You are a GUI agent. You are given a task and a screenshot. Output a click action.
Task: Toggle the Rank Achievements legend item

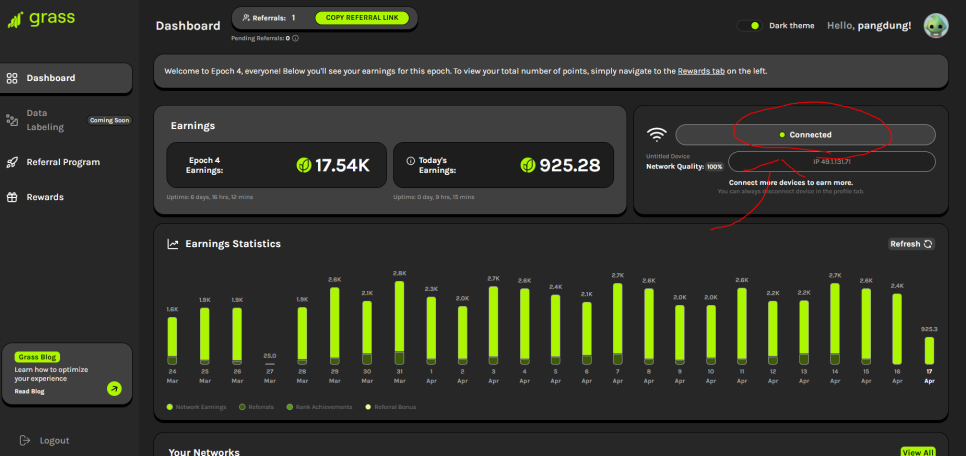point(320,407)
